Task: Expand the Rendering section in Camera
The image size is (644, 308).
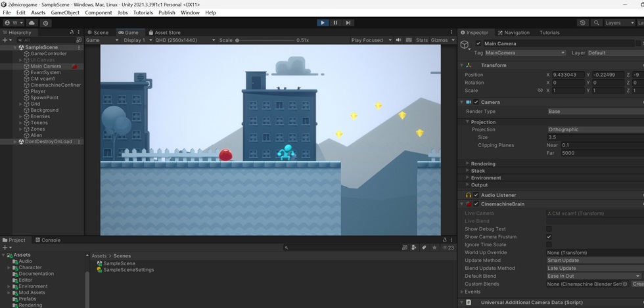Action: coord(483,164)
